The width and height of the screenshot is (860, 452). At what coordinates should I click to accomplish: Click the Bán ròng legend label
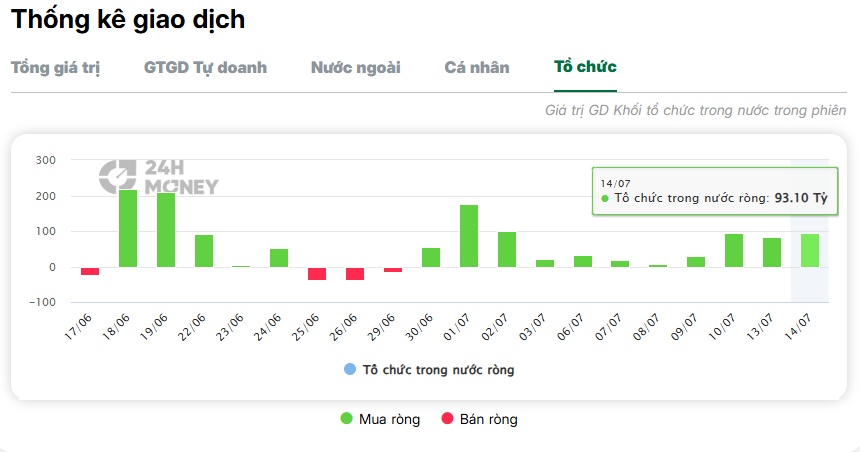pyautogui.click(x=489, y=419)
